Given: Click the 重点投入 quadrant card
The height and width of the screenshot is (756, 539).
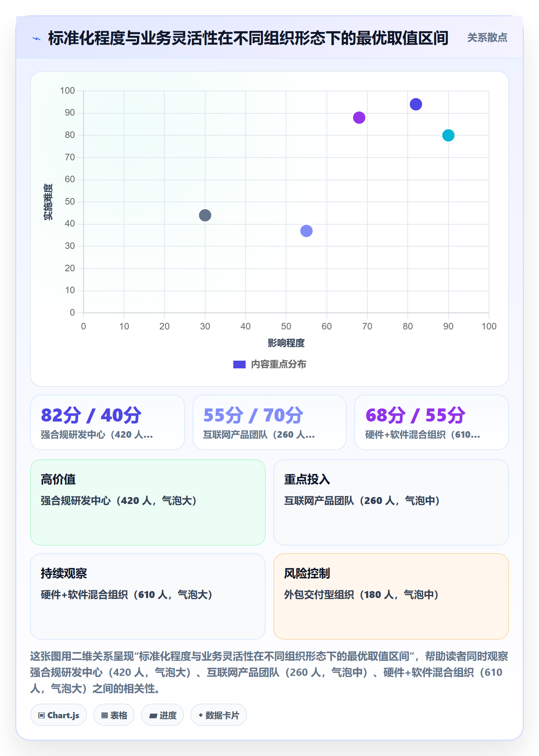Looking at the screenshot, I should [391, 502].
